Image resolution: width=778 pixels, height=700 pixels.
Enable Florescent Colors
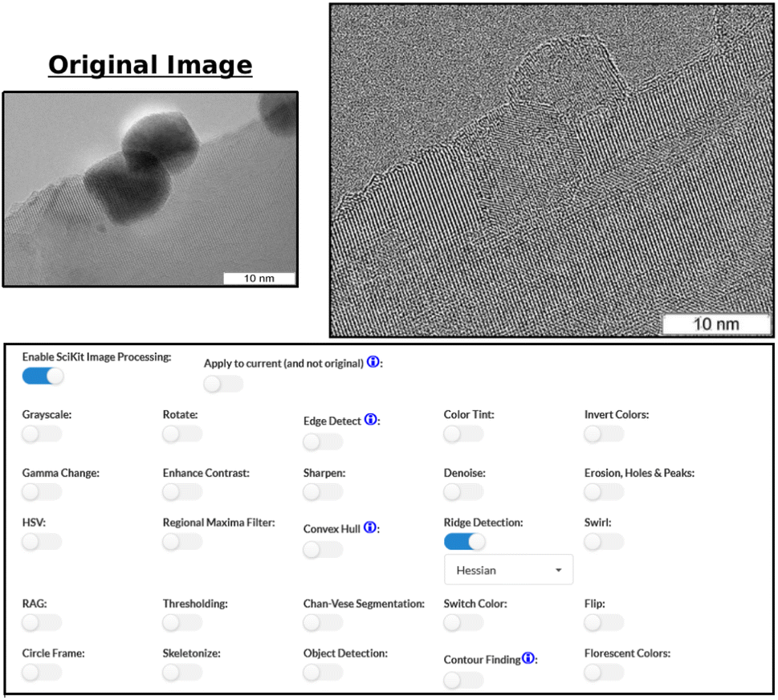click(x=603, y=673)
